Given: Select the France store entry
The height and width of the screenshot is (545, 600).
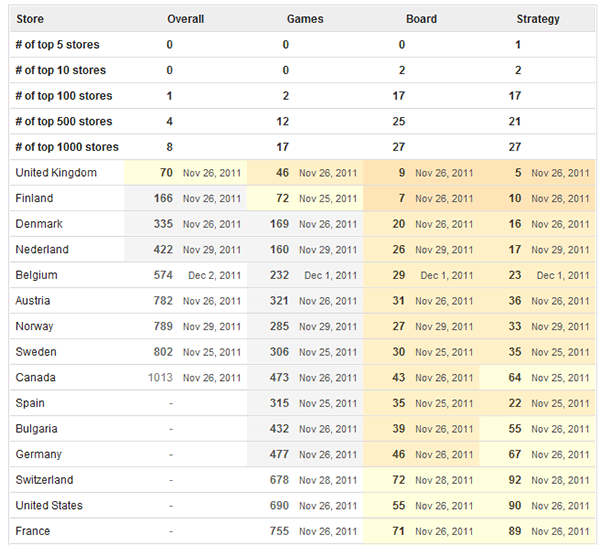Looking at the screenshot, I should (33, 531).
